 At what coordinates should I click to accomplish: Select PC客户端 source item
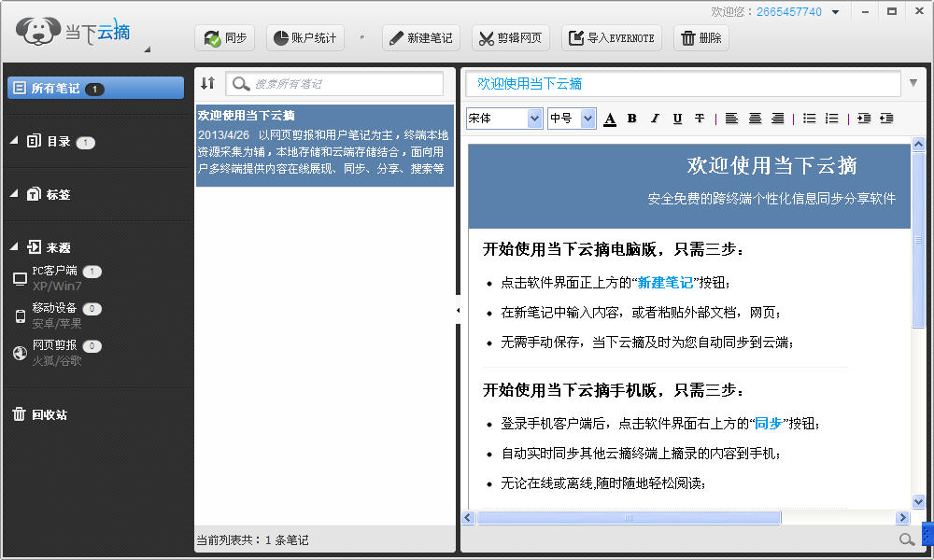pos(54,271)
